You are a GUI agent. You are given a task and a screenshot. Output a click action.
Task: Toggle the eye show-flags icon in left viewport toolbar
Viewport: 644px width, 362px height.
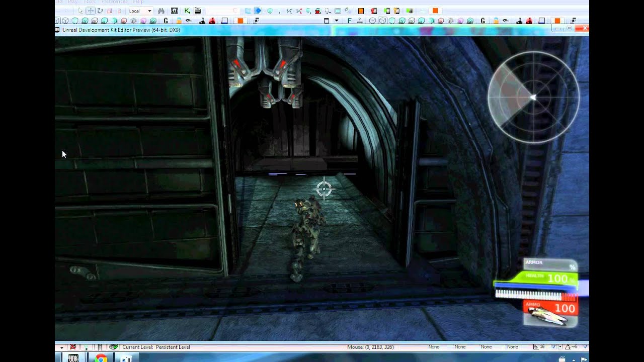tap(189, 21)
